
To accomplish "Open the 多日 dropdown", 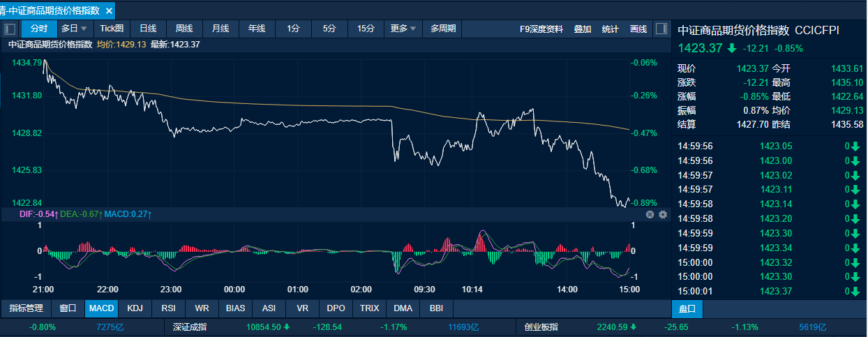I will [74, 29].
